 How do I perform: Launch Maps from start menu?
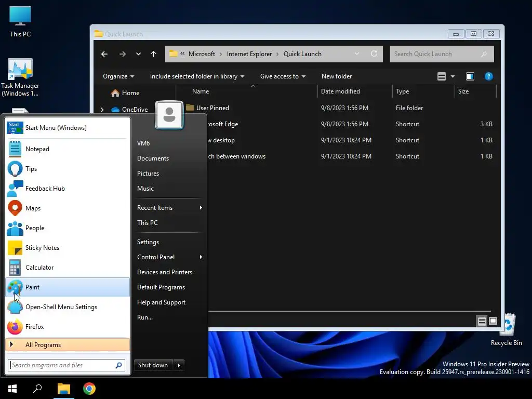click(x=68, y=208)
